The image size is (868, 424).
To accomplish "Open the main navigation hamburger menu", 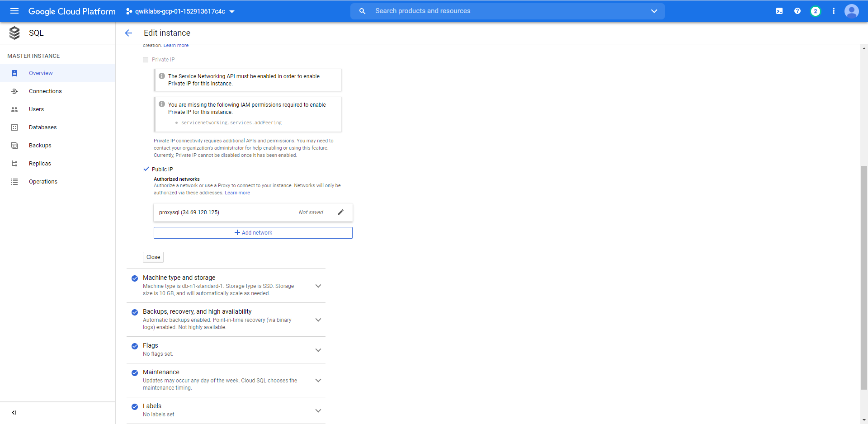I will coord(14,11).
